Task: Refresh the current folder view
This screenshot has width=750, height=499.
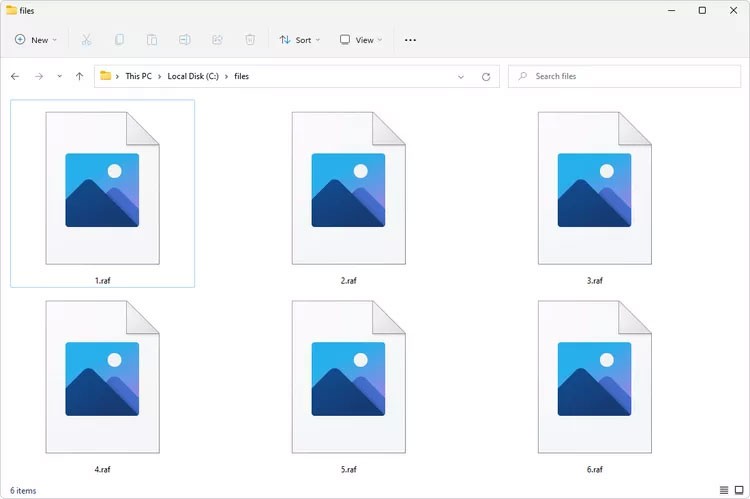Action: (486, 76)
